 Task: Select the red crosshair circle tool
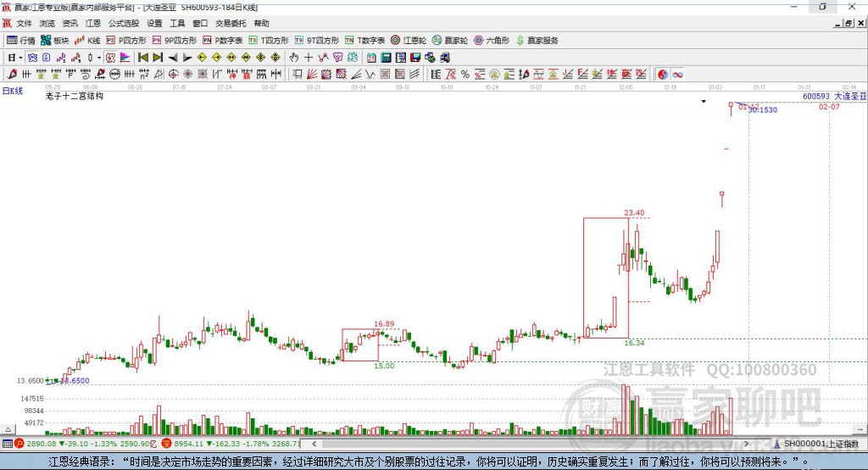pyautogui.click(x=173, y=75)
